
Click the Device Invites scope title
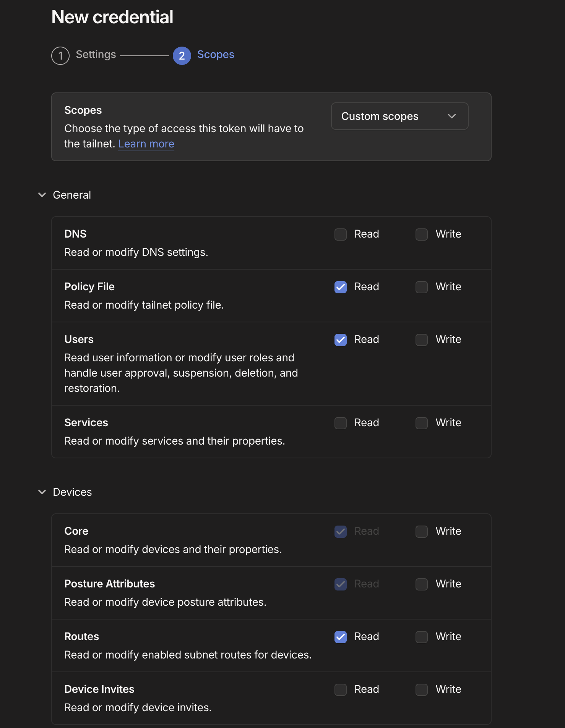(99, 689)
